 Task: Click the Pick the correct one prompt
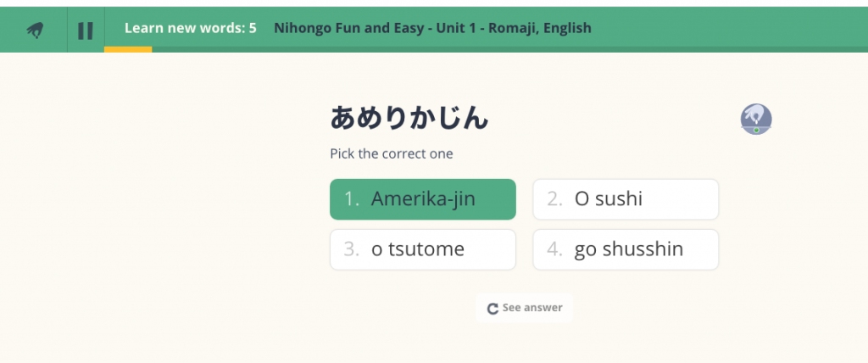pyautogui.click(x=391, y=154)
